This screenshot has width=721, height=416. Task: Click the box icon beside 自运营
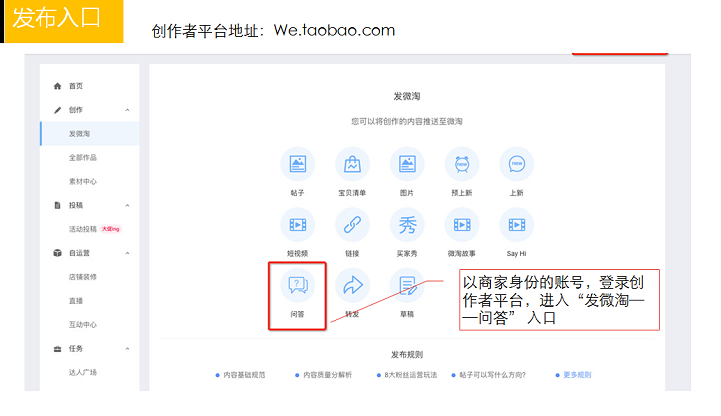tap(57, 253)
